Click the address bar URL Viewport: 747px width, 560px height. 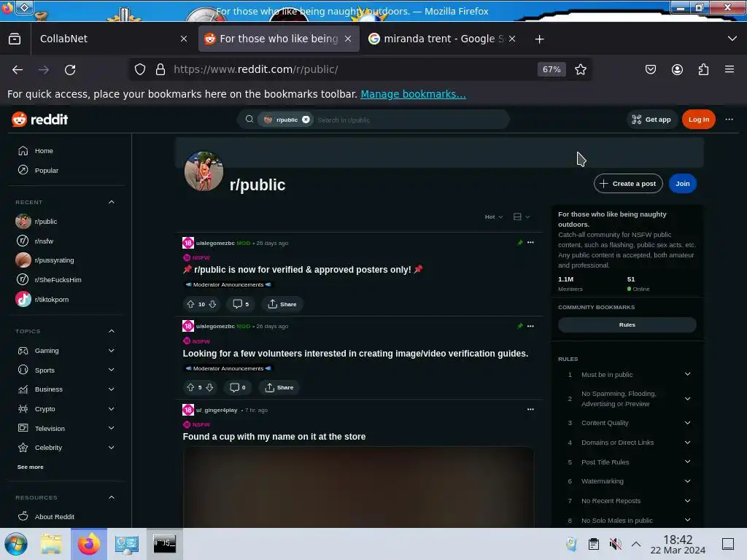click(x=256, y=69)
